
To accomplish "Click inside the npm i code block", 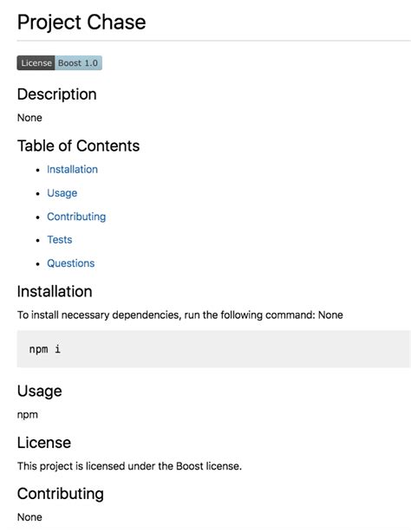I will coord(213,349).
